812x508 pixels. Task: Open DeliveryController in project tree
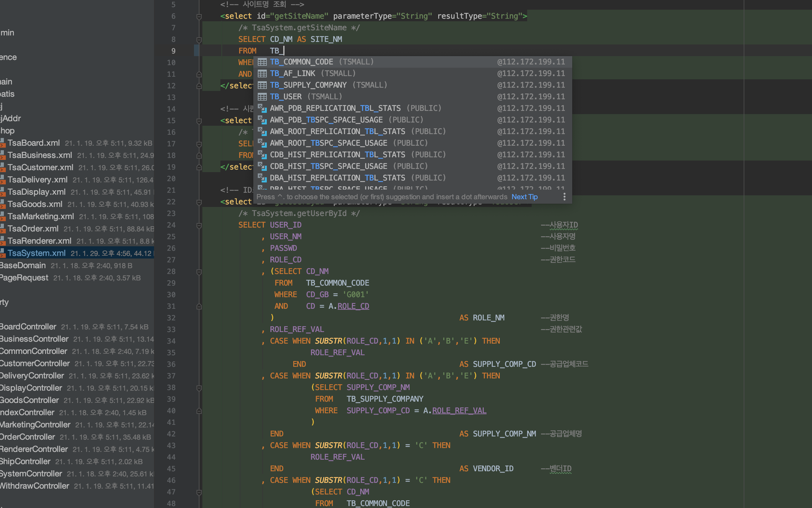click(x=77, y=376)
